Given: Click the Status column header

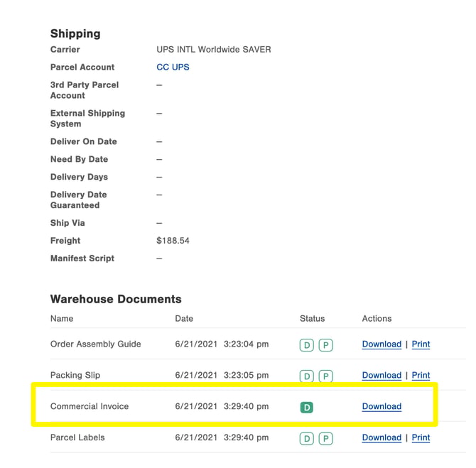Looking at the screenshot, I should coord(312,319).
